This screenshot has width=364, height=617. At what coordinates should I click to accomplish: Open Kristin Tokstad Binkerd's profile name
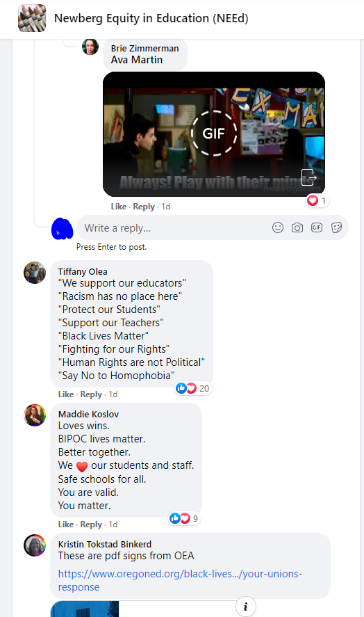pos(105,544)
